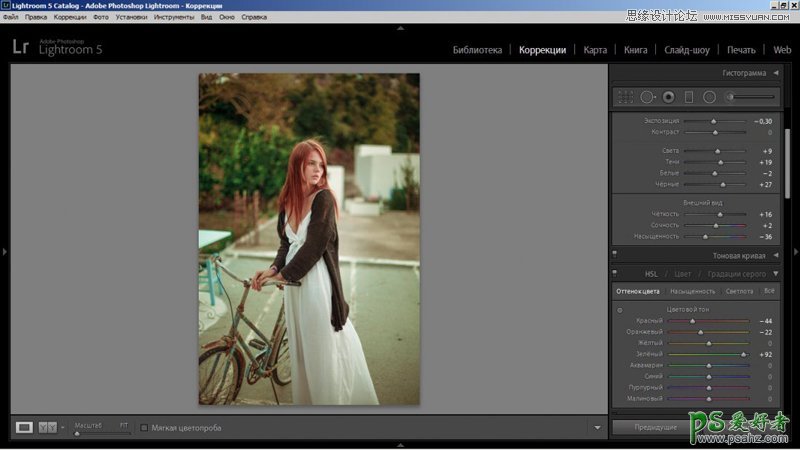
Task: Select the Crop Overlay tool icon
Action: (x=625, y=97)
